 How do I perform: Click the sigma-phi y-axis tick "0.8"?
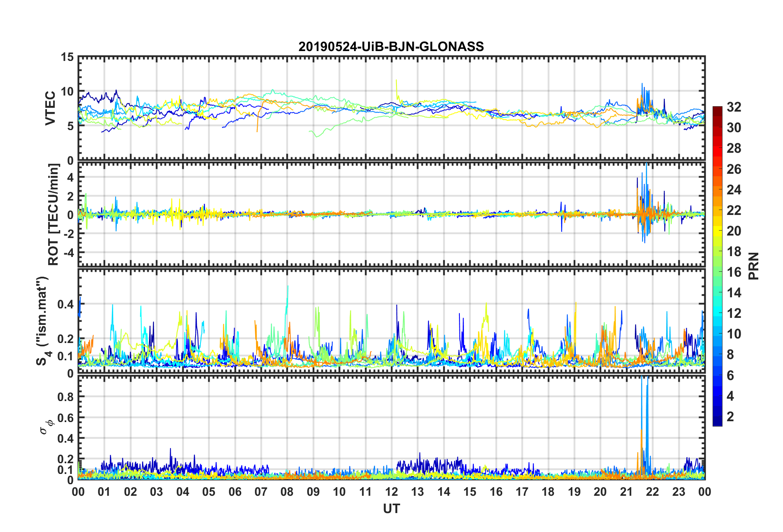coord(65,397)
